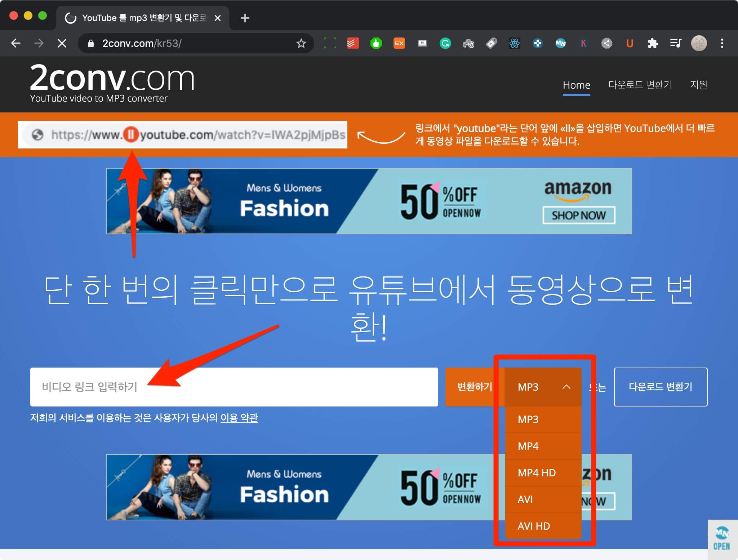Go to the Home nav tab
Viewport: 738px width, 560px height.
click(576, 85)
